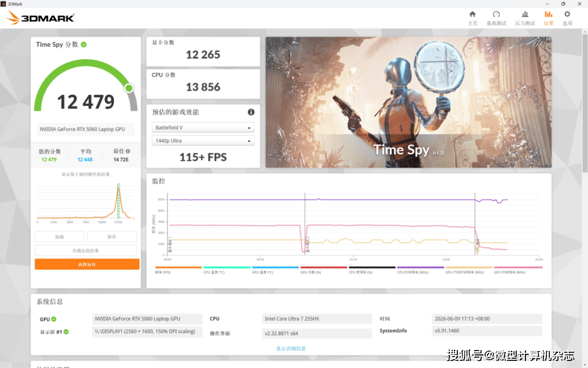This screenshot has height=368, width=588.
Task: Click the 在线比较结果 compare online button
Action: click(x=85, y=250)
